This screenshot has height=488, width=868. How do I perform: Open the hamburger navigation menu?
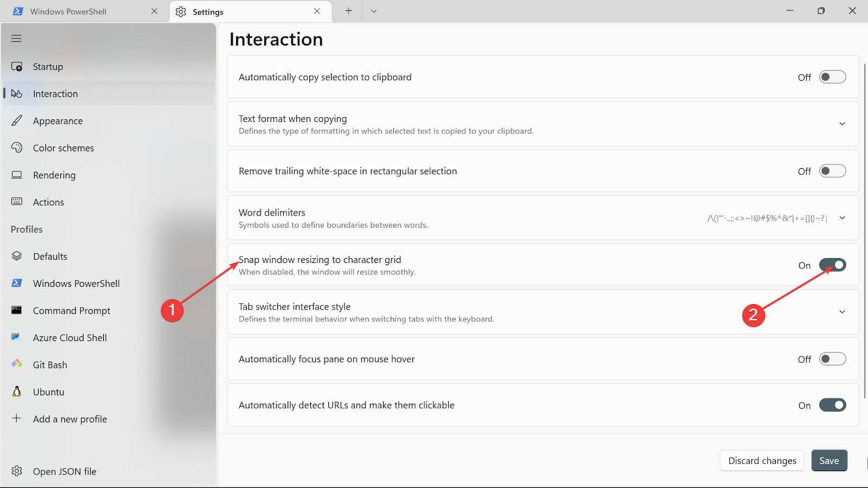tap(16, 38)
